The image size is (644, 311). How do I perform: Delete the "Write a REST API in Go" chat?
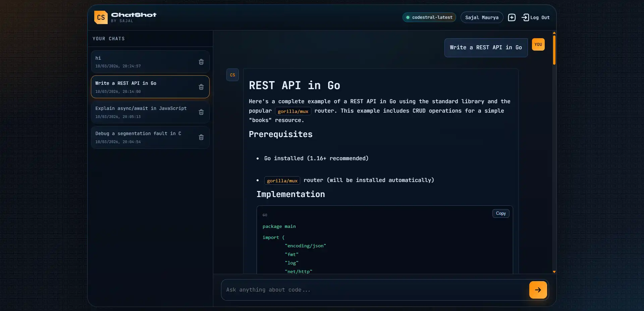201,87
